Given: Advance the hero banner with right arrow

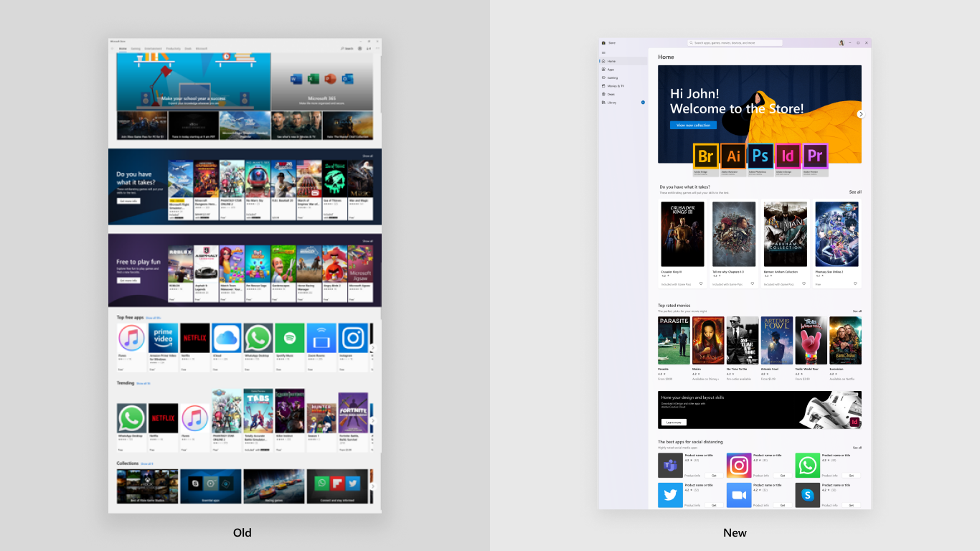Looking at the screenshot, I should pyautogui.click(x=861, y=114).
